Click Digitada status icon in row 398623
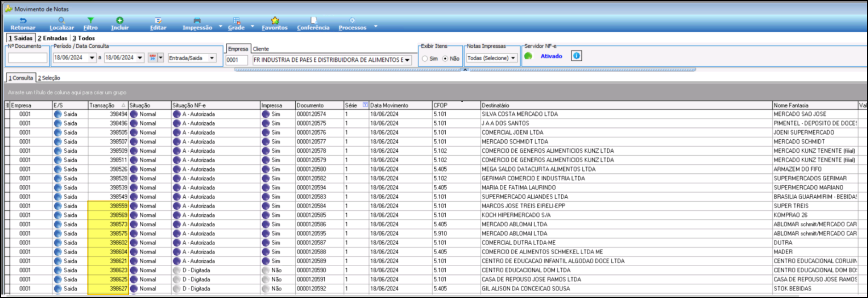The width and height of the screenshot is (868, 298). tap(177, 270)
